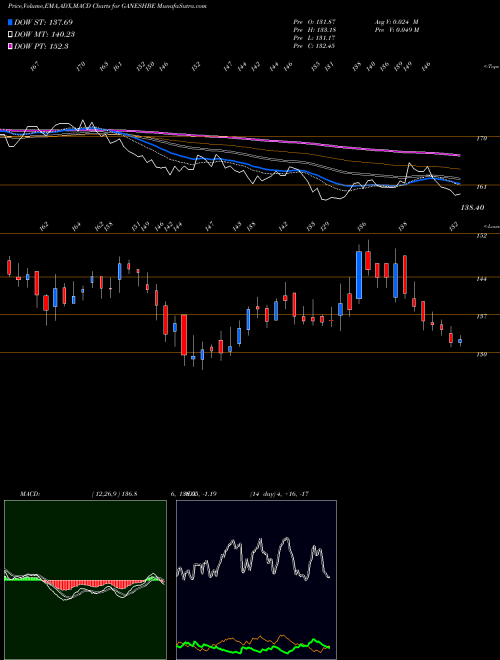Click the 'Pre L: 131.17' value
Viewport: 500px width, 660px height.
pos(314,38)
